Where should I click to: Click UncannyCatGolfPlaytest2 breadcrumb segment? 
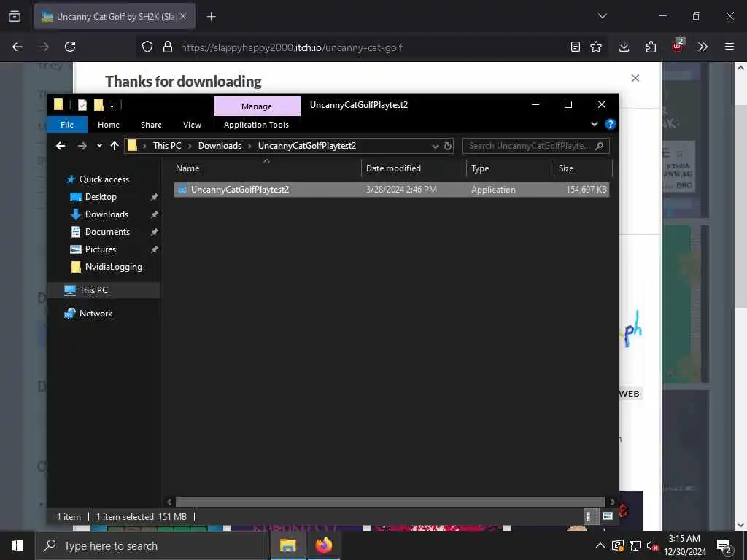point(307,146)
